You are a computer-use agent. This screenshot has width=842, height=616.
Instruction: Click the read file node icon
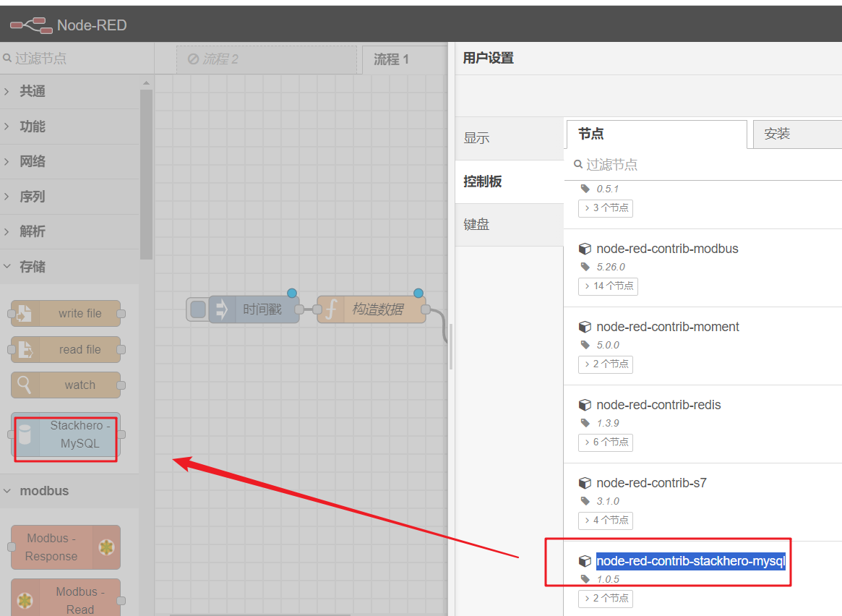pos(25,350)
